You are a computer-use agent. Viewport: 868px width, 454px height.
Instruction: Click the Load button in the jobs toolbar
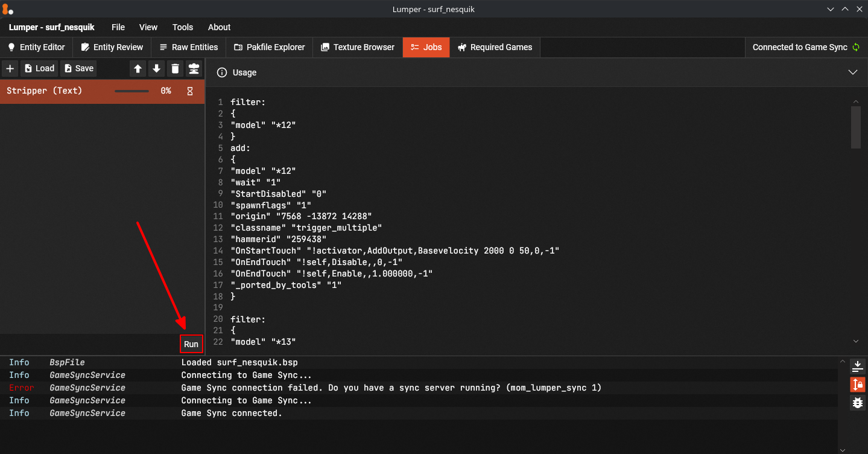39,68
